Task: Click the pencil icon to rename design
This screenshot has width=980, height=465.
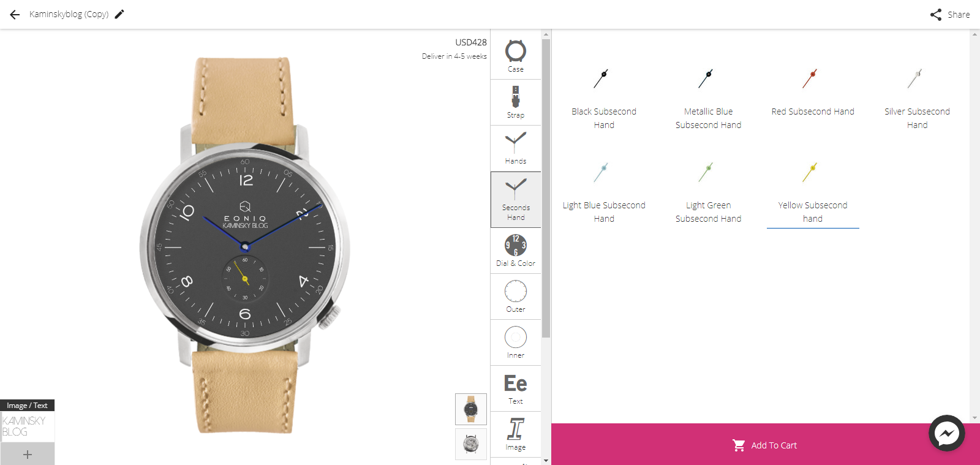Action: (x=119, y=14)
